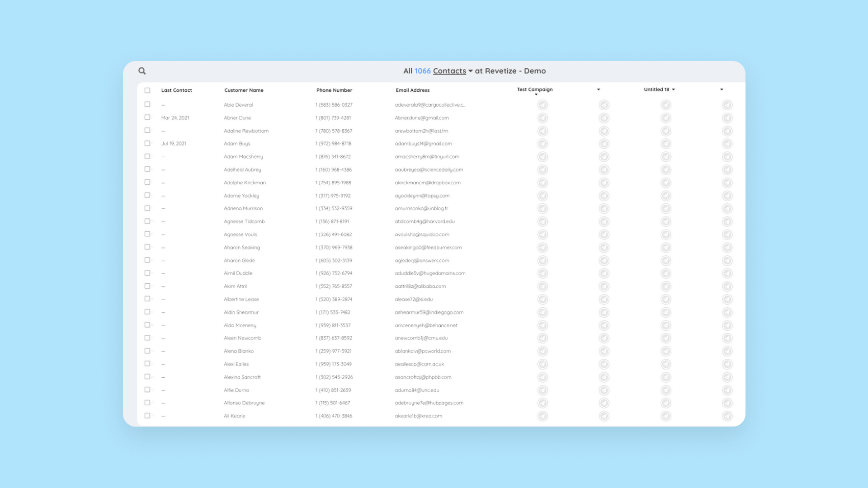Image resolution: width=868 pixels, height=488 pixels.
Task: Click the Test Campaign icon for Agnesse Tidcomb
Action: click(x=541, y=221)
